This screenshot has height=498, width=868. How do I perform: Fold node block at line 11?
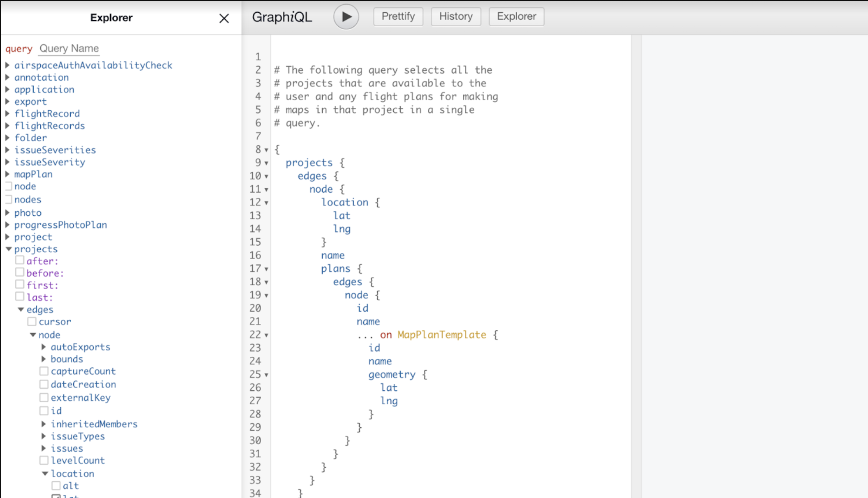(266, 189)
